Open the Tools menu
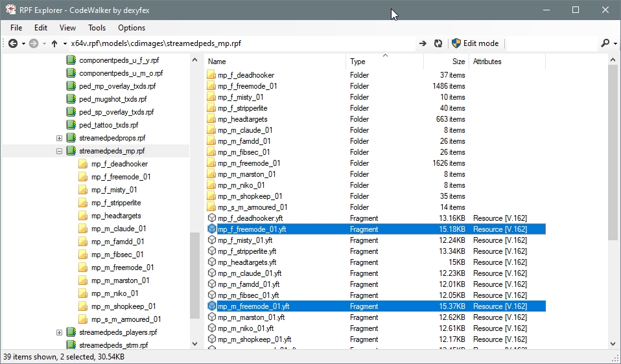621x364 pixels. click(97, 28)
